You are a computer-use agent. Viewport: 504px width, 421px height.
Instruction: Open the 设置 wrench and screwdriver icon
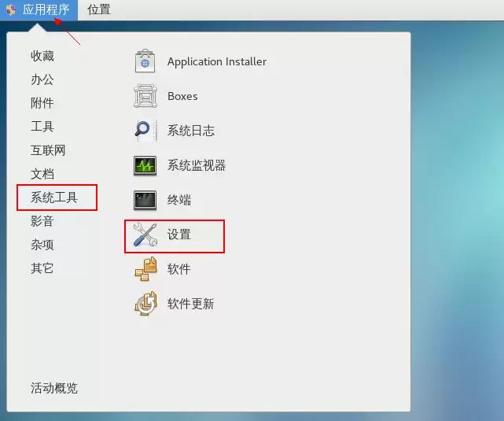(145, 235)
